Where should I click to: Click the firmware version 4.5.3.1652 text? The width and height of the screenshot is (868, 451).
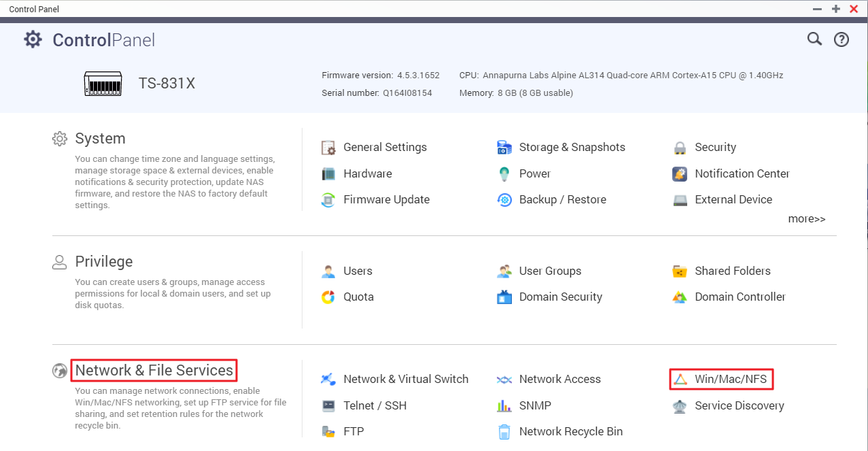tap(418, 76)
